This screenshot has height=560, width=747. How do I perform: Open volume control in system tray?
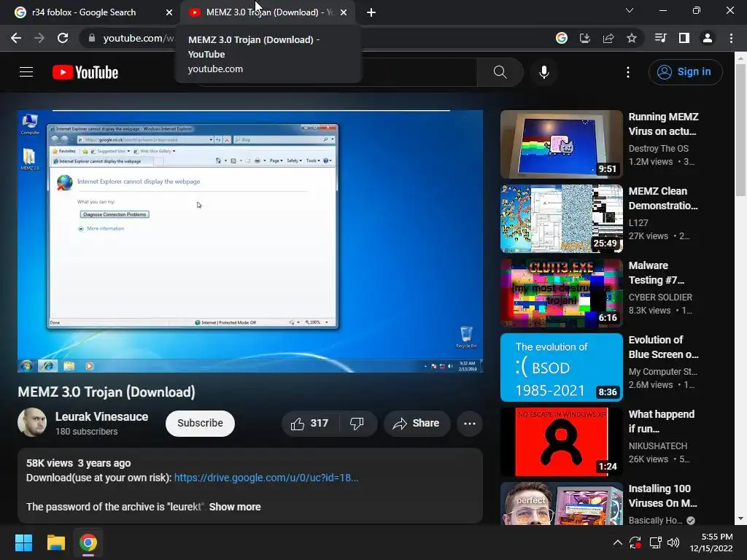point(673,542)
